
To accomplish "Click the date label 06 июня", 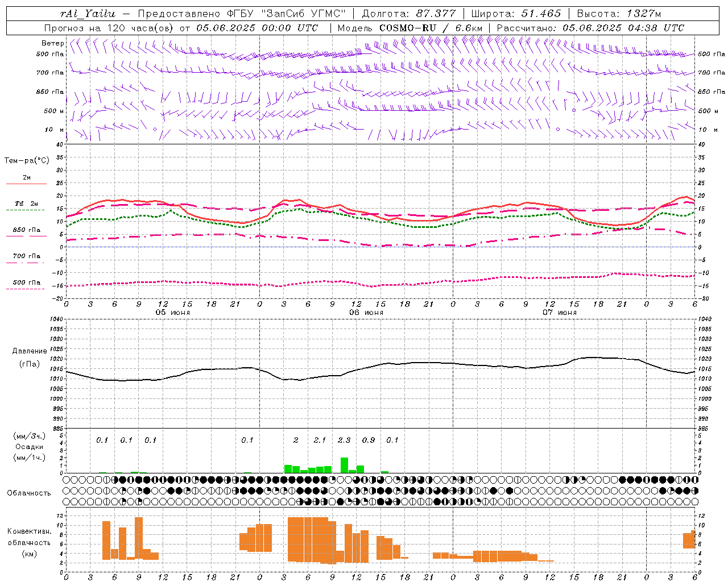I will tap(366, 313).
